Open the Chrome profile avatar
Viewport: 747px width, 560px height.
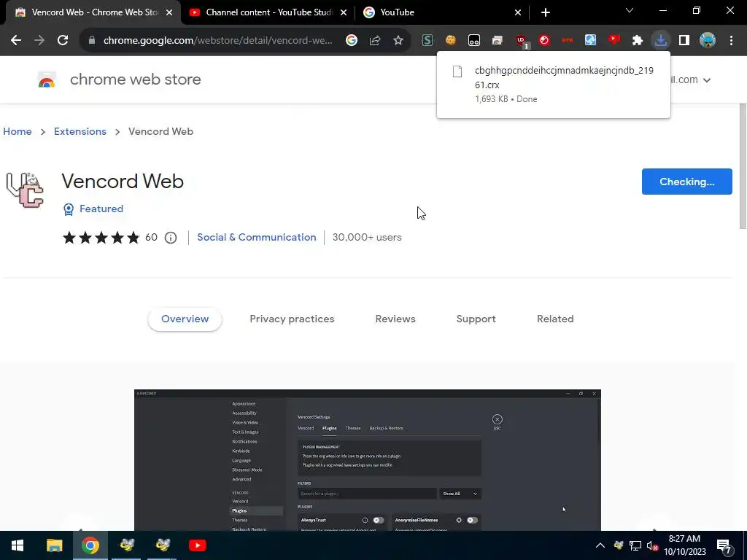[x=708, y=41]
